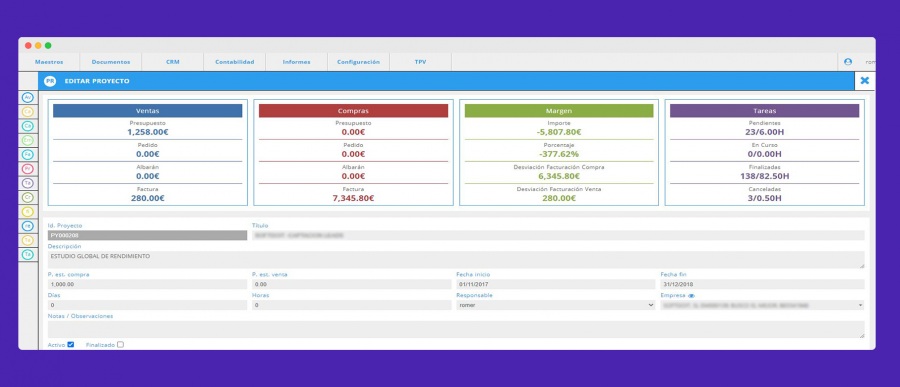Image resolution: width=900 pixels, height=387 pixels.
Task: Open the Configuración menu
Action: [x=359, y=62]
